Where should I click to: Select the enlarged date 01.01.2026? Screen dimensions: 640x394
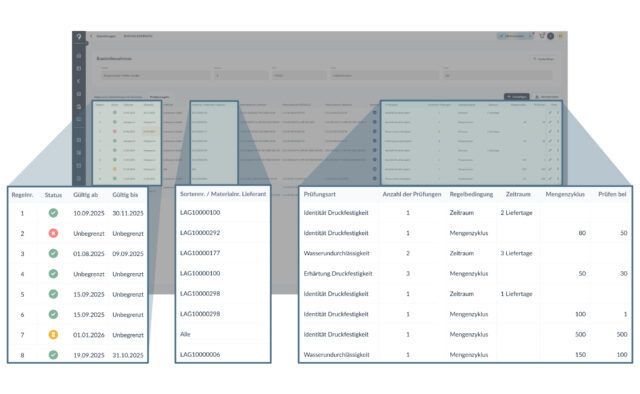(89, 335)
